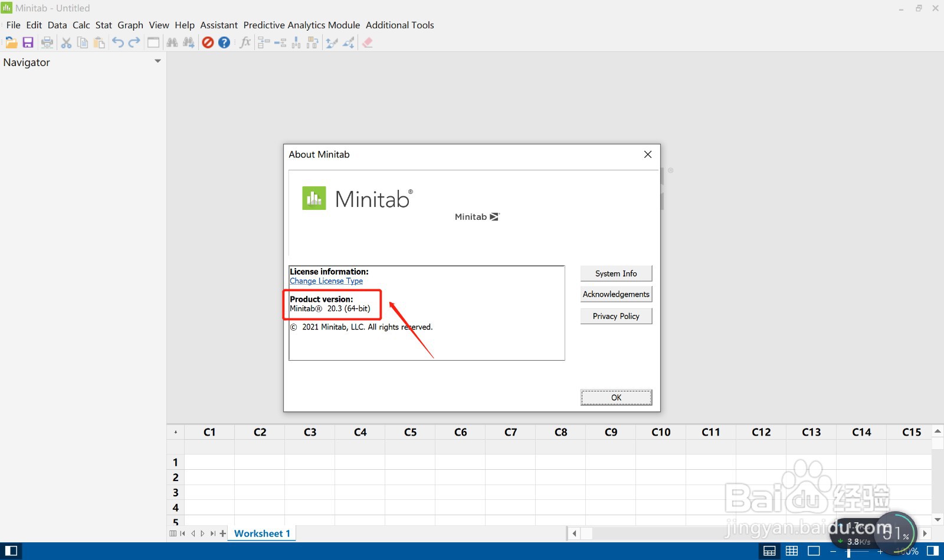Undo the last action

118,42
